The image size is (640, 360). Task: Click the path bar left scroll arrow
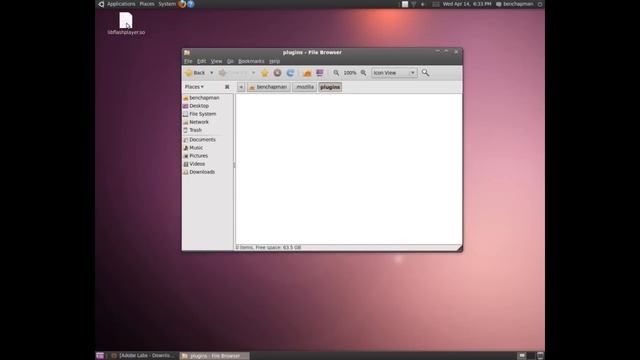pos(241,87)
